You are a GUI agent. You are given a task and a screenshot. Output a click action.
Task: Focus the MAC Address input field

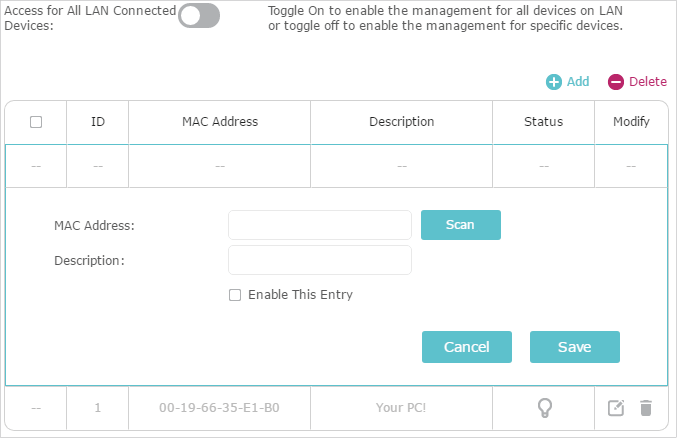click(x=320, y=225)
